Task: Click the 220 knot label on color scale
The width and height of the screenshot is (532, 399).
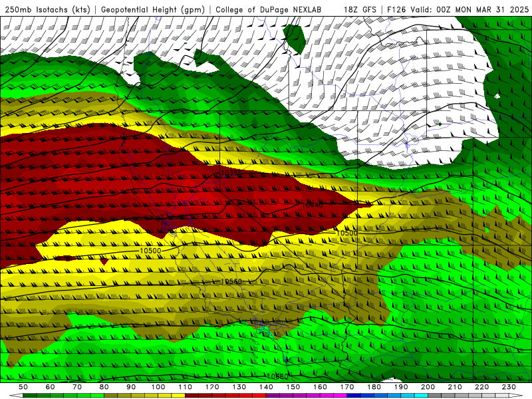Action: pos(481,387)
